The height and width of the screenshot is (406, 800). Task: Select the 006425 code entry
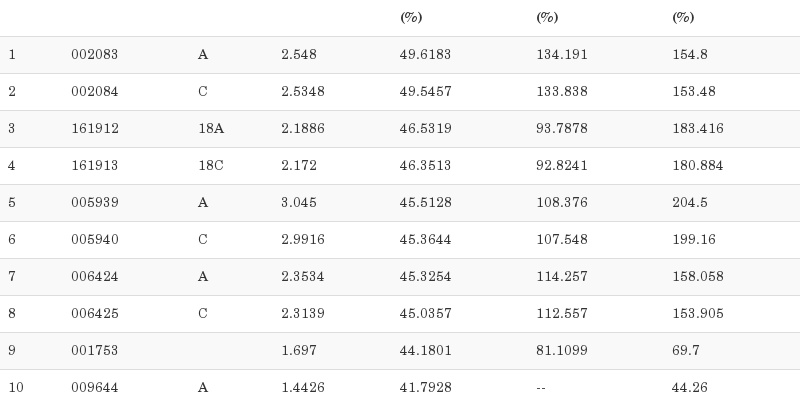[94, 314]
